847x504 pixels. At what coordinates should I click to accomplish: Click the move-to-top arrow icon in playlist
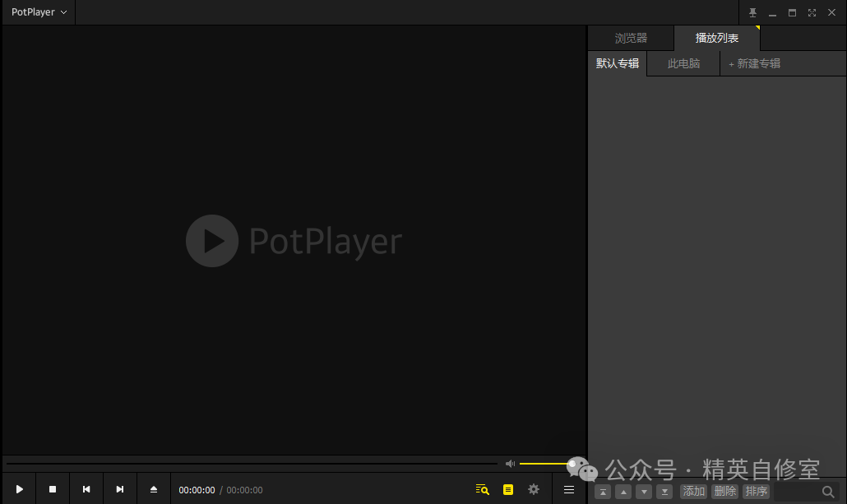click(x=604, y=492)
